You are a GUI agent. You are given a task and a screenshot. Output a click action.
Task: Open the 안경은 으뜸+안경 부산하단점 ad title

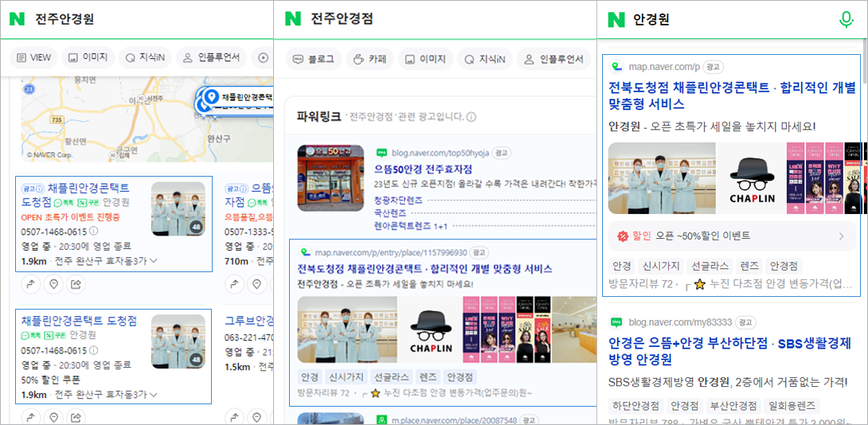[729, 351]
